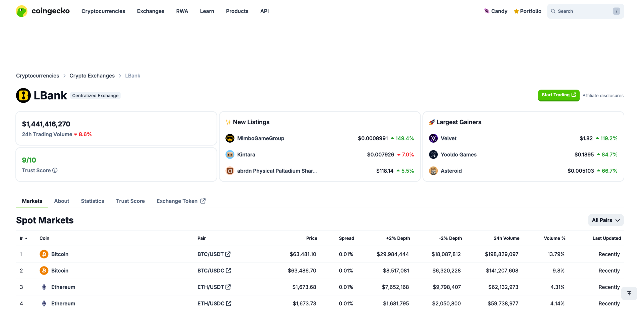This screenshot has width=644, height=310.
Task: Select the Markets tab
Action: (32, 201)
